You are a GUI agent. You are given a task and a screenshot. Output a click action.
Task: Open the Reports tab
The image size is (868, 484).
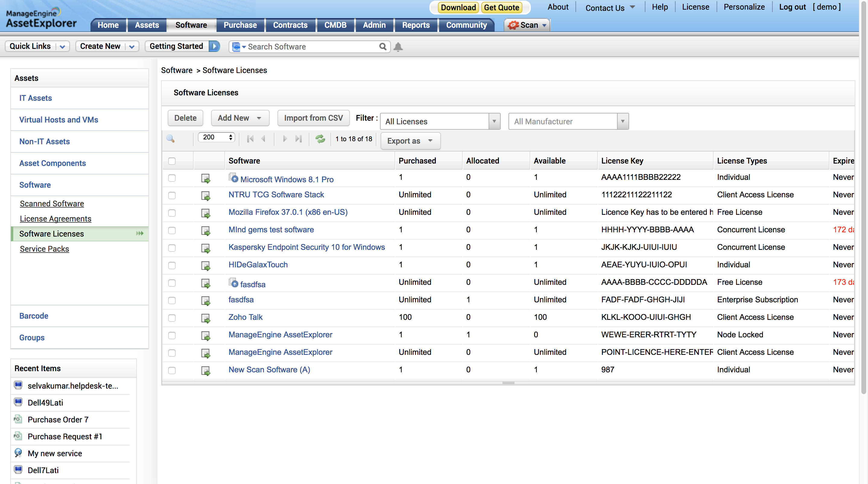(416, 25)
